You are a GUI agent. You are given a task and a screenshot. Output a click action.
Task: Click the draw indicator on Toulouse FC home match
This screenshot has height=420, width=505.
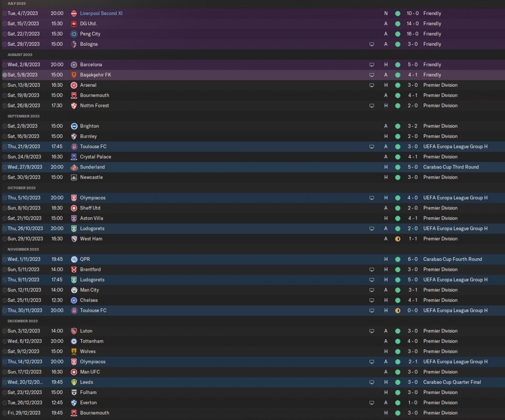pyautogui.click(x=398, y=311)
